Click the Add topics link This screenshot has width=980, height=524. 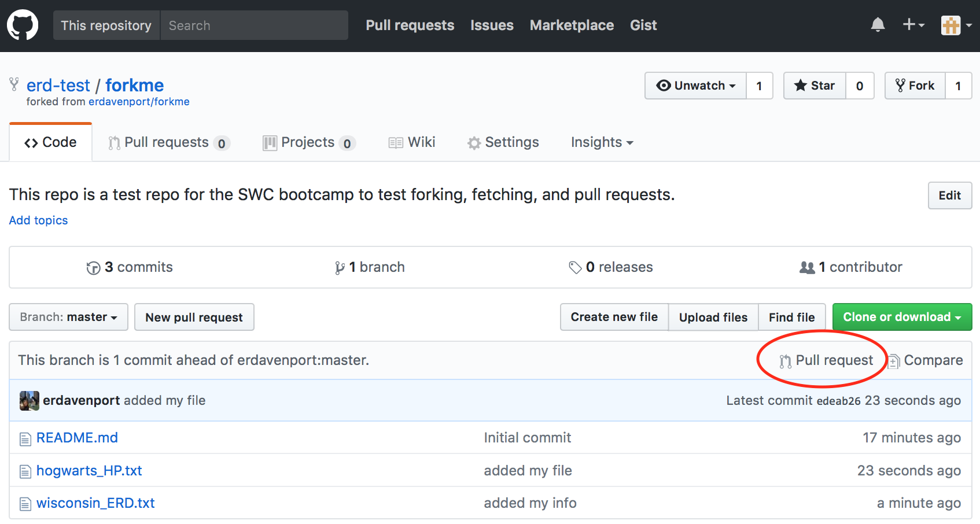[x=39, y=220]
